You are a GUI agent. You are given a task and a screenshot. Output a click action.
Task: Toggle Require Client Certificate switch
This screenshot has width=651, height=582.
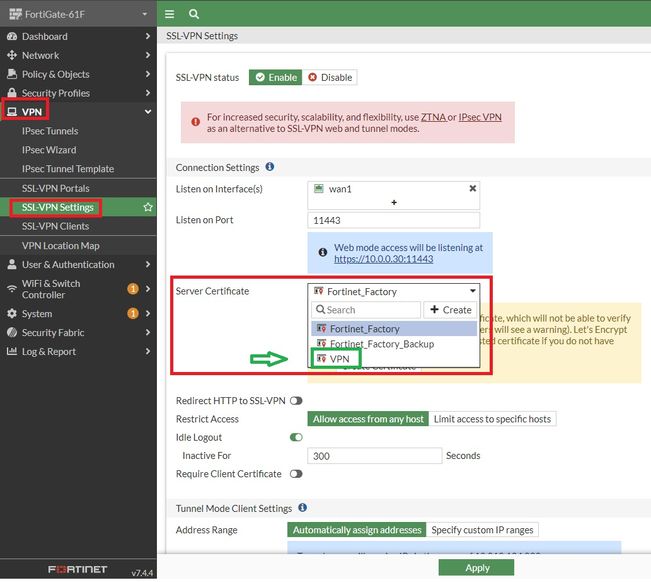296,474
